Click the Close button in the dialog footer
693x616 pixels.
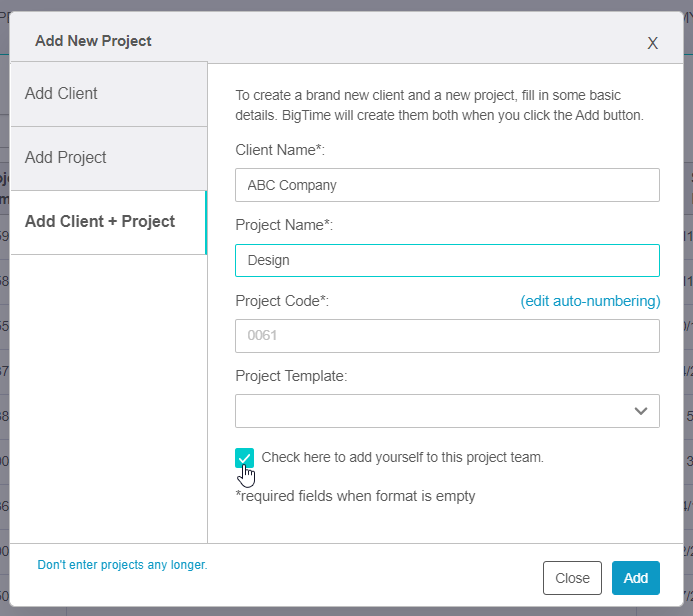[x=572, y=578]
